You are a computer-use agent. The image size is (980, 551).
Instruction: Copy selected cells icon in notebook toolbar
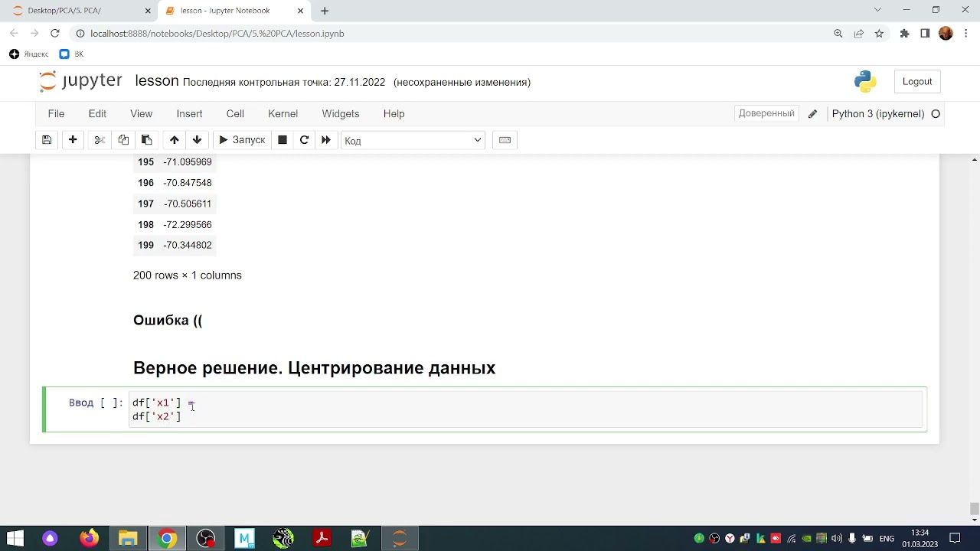pyautogui.click(x=123, y=140)
